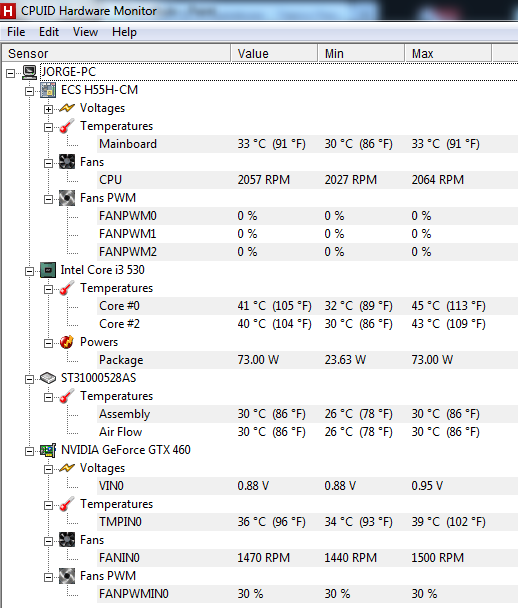Open the File menu
This screenshot has height=608, width=518.
coord(16,32)
